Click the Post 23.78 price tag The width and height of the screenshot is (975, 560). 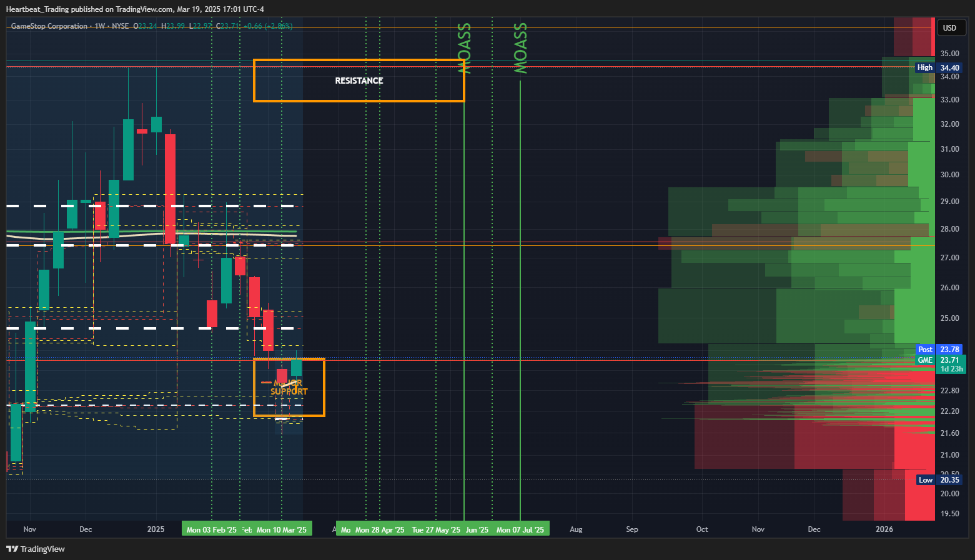pos(939,350)
